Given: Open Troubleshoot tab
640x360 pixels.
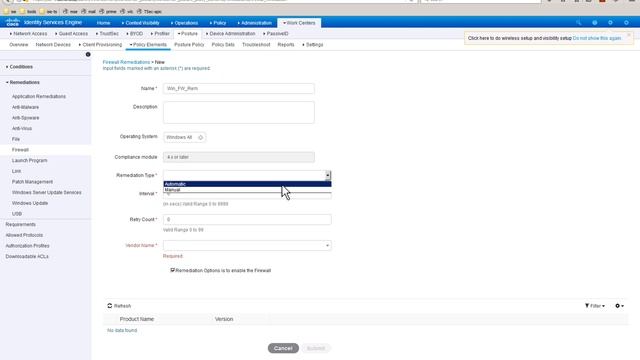Looking at the screenshot, I should pyautogui.click(x=256, y=44).
